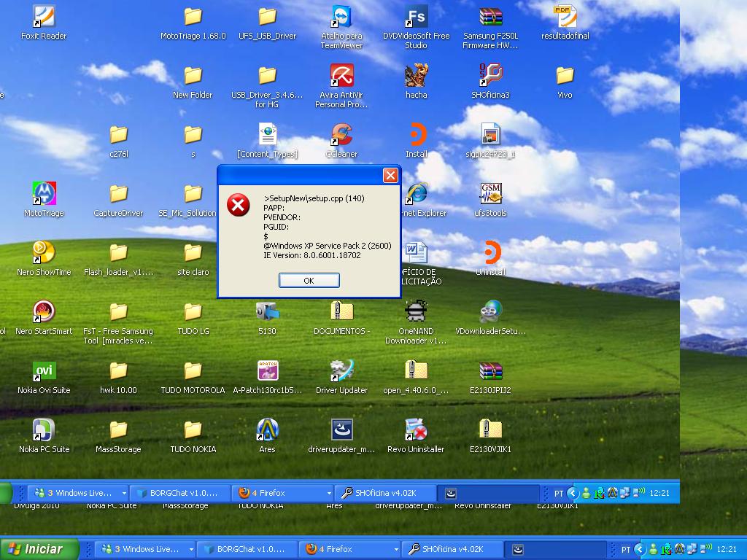The width and height of the screenshot is (747, 560).
Task: Open the UFS_USB_Driver folder
Action: click(267, 16)
